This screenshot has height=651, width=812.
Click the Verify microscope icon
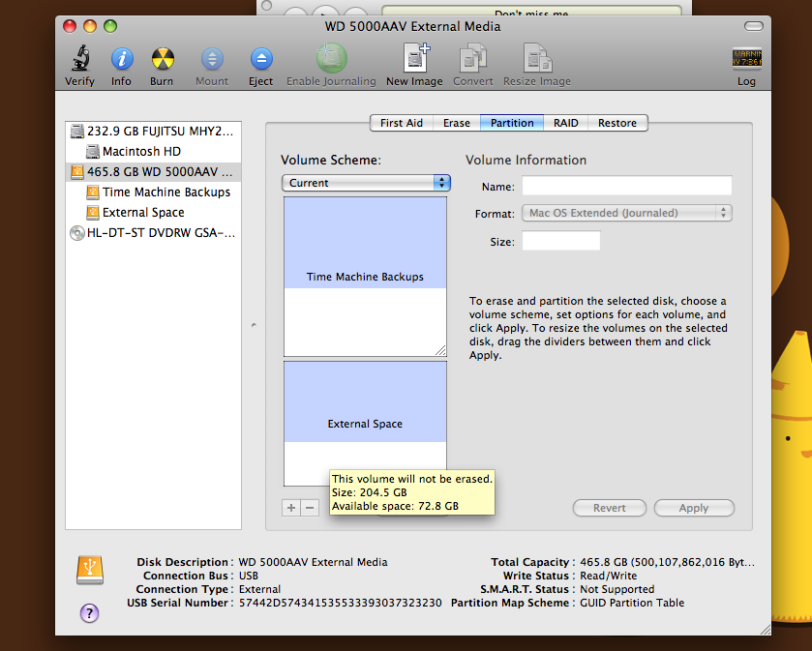[x=79, y=58]
